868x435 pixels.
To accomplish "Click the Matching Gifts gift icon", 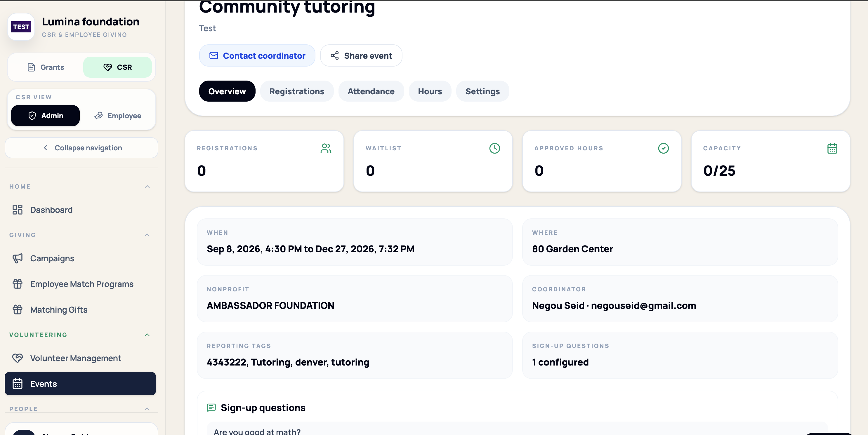I will click(17, 309).
